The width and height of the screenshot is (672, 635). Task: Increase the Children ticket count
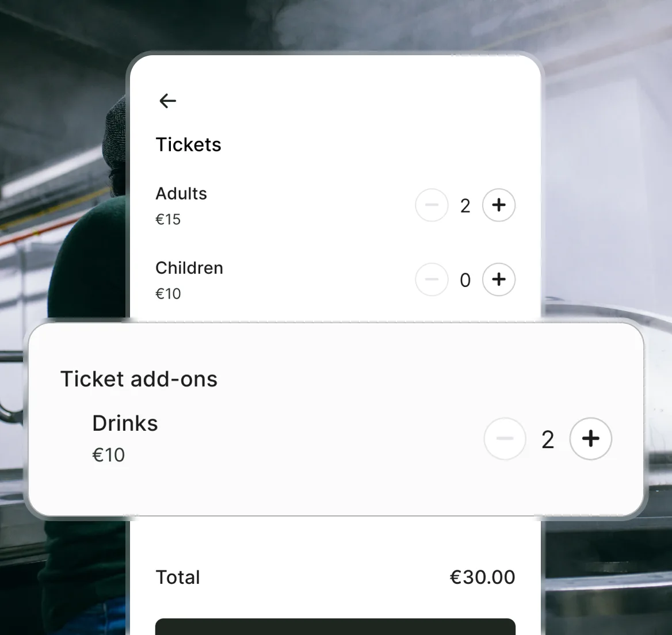point(499,280)
